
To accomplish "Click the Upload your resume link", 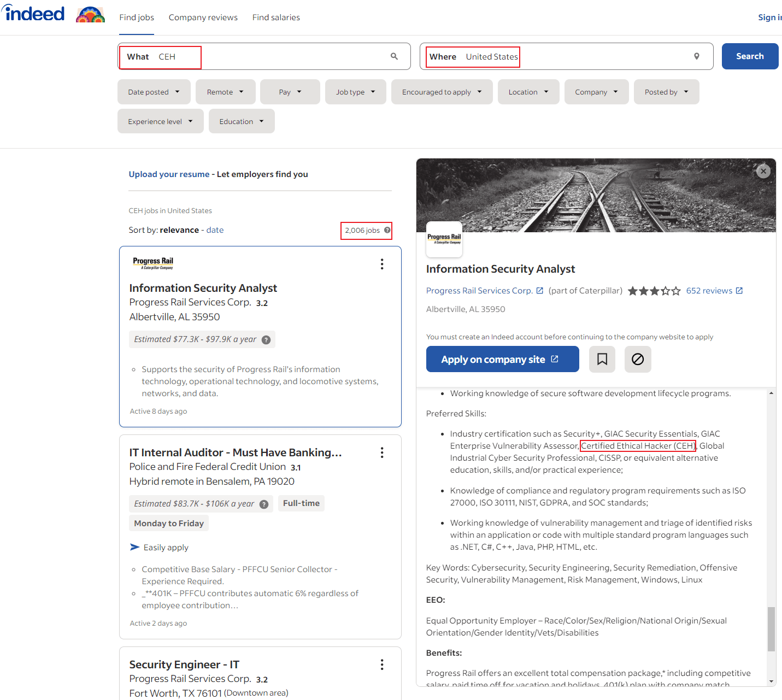I will [169, 174].
